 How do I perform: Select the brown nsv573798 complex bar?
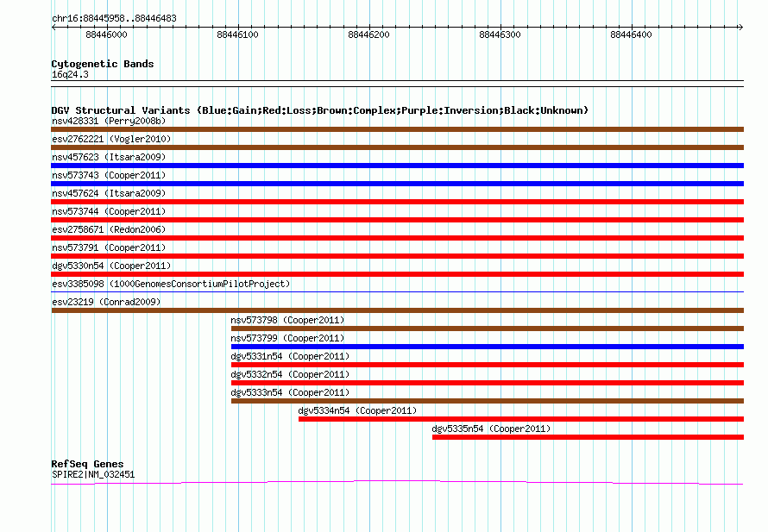488,329
